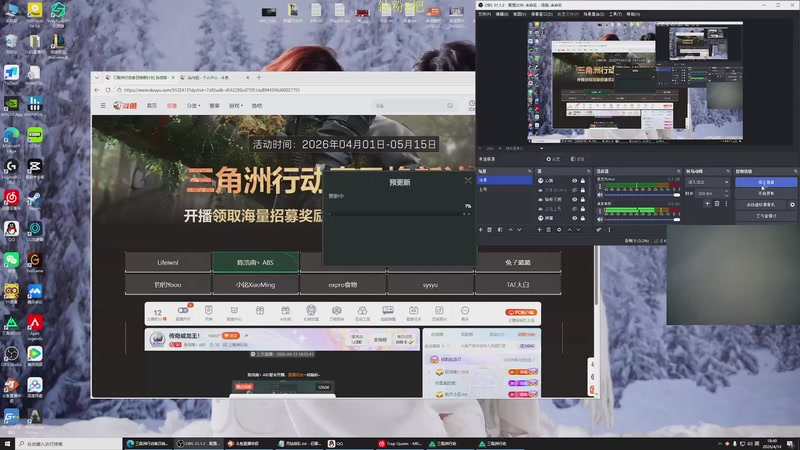Open new browser tab with plus
800x450 pixels.
(x=259, y=78)
